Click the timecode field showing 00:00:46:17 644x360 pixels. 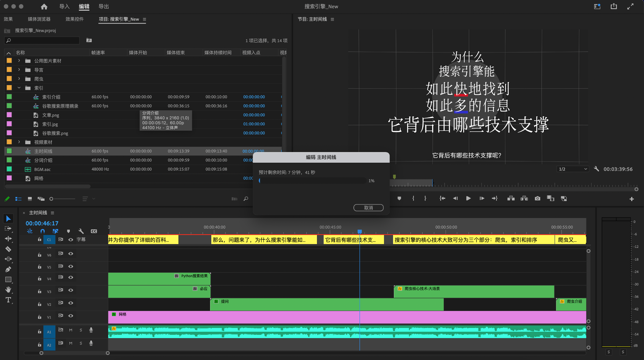click(42, 223)
